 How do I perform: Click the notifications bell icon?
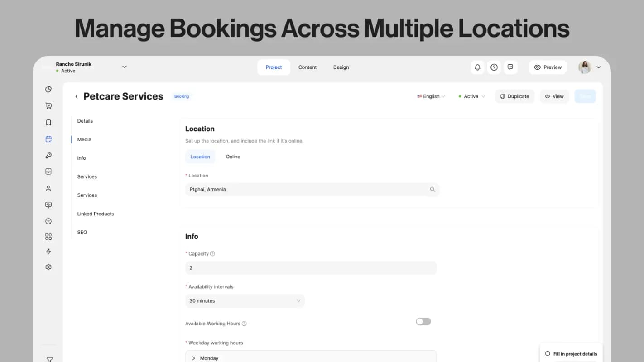pyautogui.click(x=477, y=67)
